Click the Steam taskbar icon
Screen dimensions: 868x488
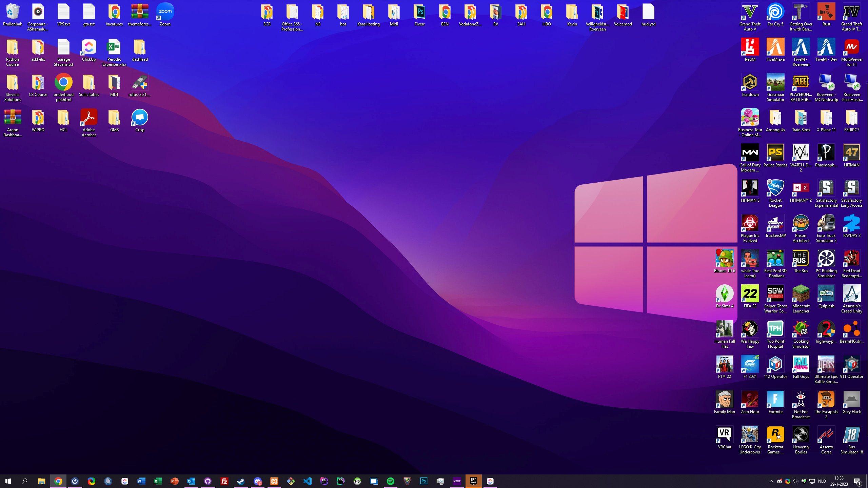click(x=241, y=481)
